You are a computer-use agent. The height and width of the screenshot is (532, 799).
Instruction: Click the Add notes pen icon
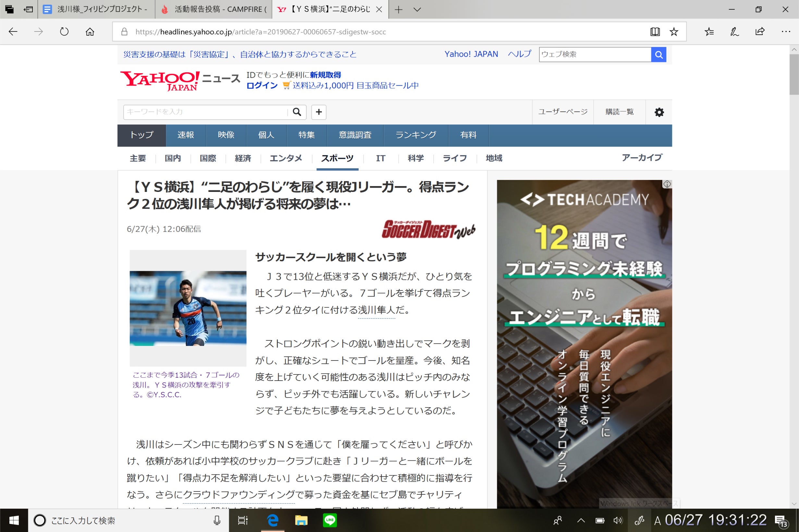click(x=734, y=32)
